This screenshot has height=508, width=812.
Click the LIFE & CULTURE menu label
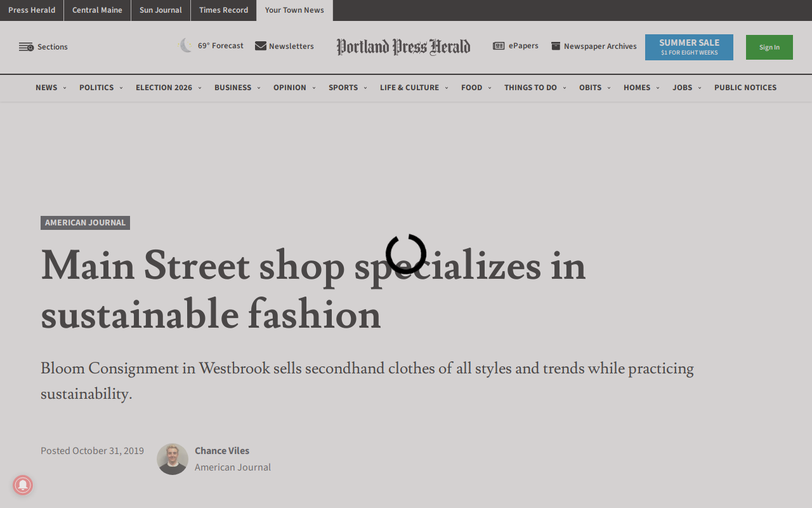[x=409, y=88]
